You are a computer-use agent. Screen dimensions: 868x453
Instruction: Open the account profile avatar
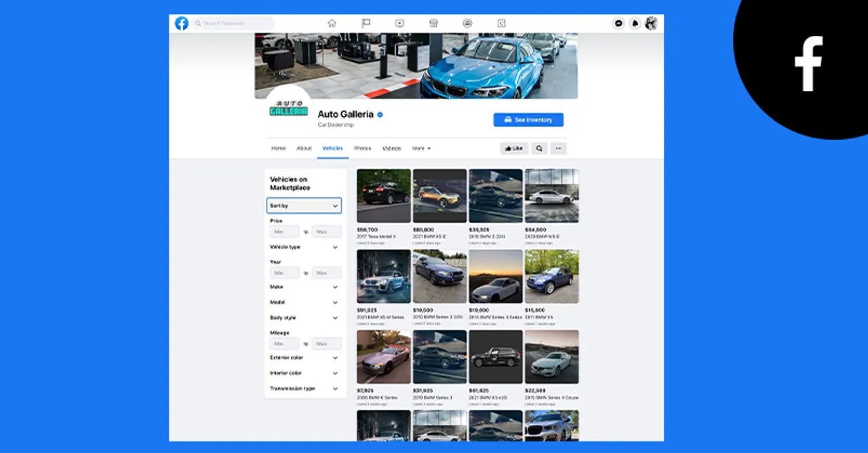tap(651, 23)
